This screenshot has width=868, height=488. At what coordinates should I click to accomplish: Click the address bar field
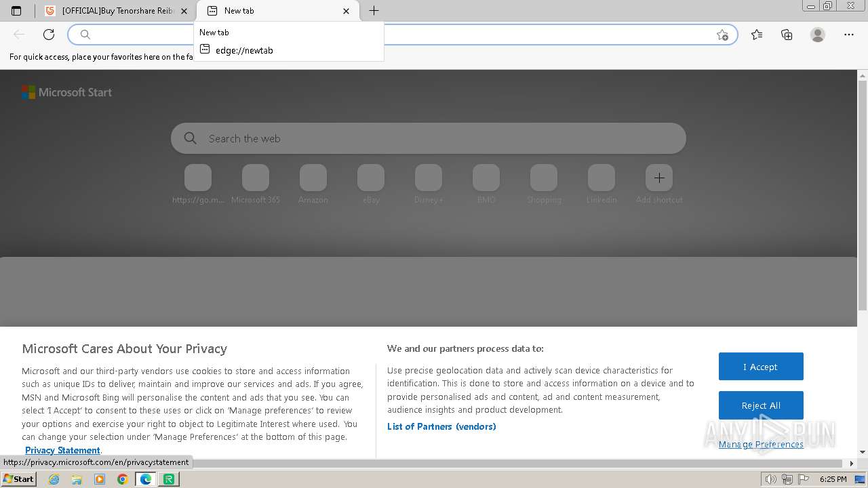tap(402, 35)
